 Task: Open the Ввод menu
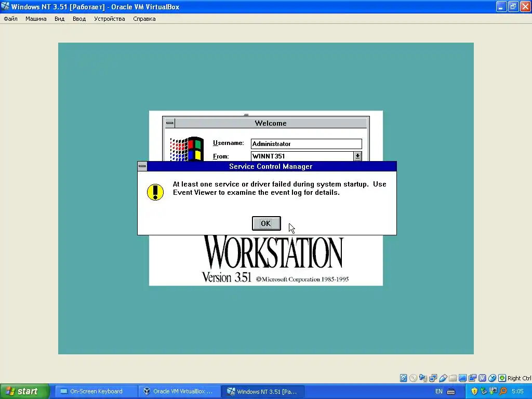79,19
